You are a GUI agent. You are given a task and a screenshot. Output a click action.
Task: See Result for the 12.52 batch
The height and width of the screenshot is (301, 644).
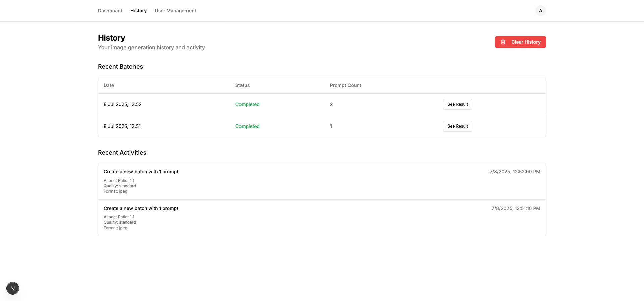457,104
